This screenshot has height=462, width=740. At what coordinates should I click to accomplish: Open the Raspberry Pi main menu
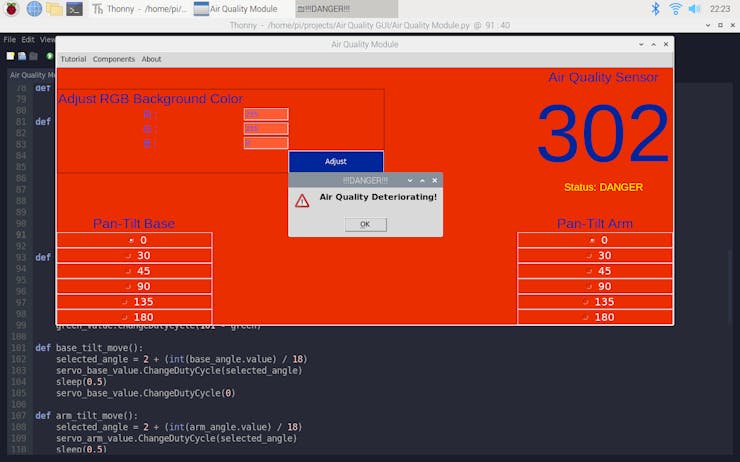pyautogui.click(x=11, y=8)
